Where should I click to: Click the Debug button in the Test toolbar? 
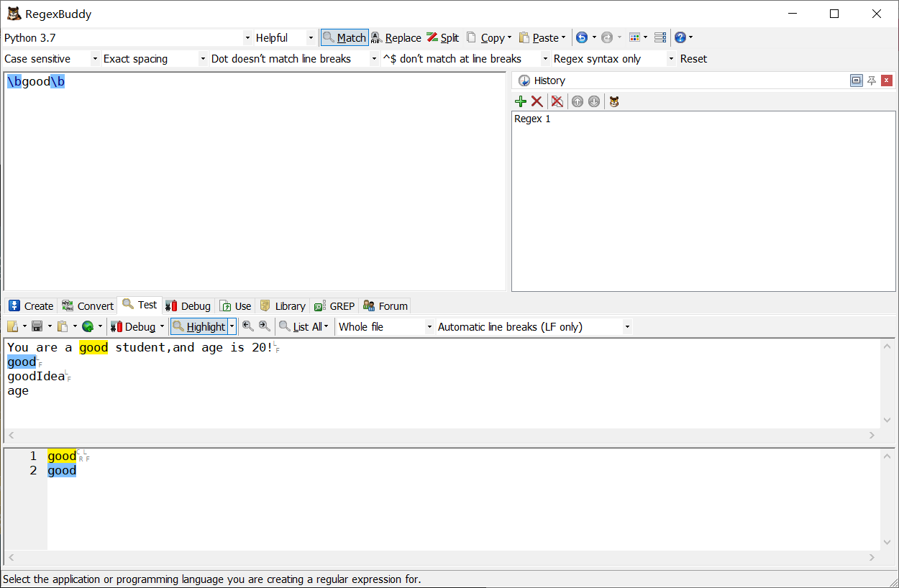click(x=134, y=326)
